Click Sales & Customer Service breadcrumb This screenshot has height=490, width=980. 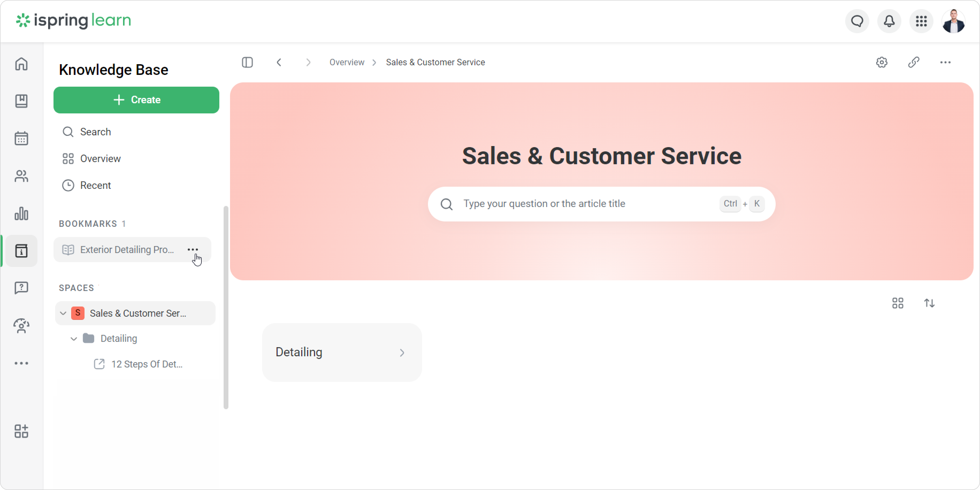click(x=435, y=62)
